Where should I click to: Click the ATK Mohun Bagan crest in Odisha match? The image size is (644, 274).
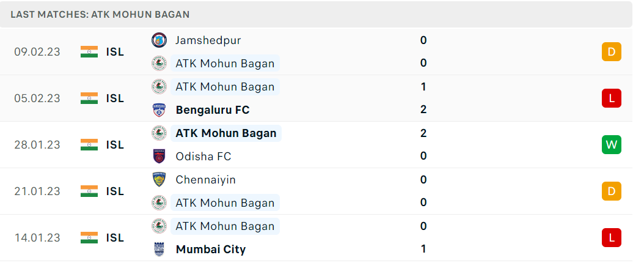pyautogui.click(x=159, y=133)
